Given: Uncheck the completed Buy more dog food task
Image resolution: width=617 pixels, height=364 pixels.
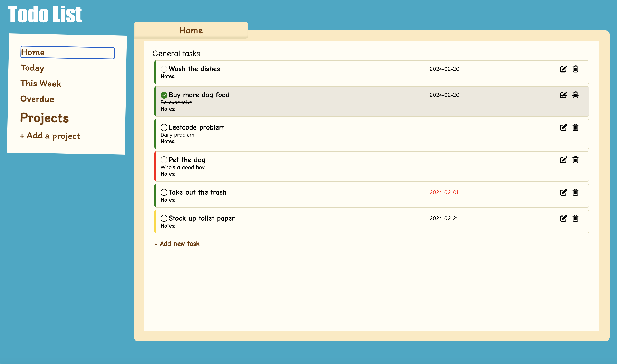Looking at the screenshot, I should click(164, 95).
